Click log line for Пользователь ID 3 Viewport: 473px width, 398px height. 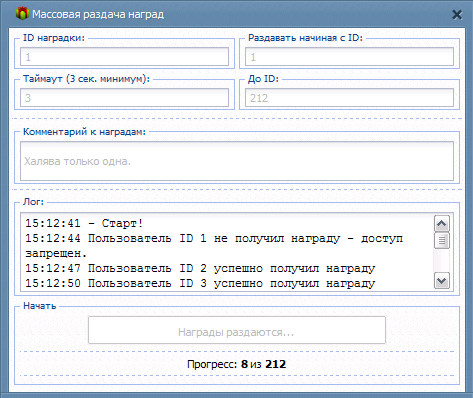(200, 283)
